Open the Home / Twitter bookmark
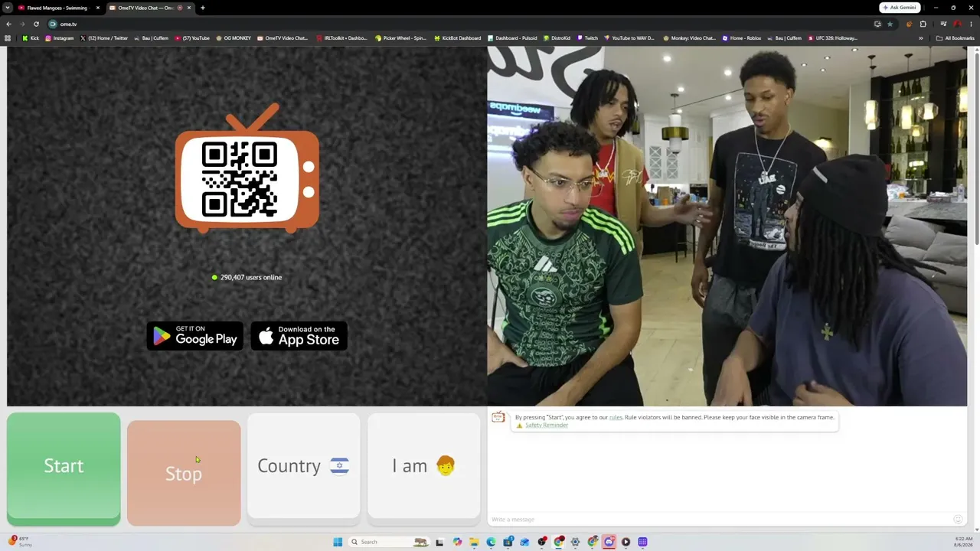 tap(104, 38)
